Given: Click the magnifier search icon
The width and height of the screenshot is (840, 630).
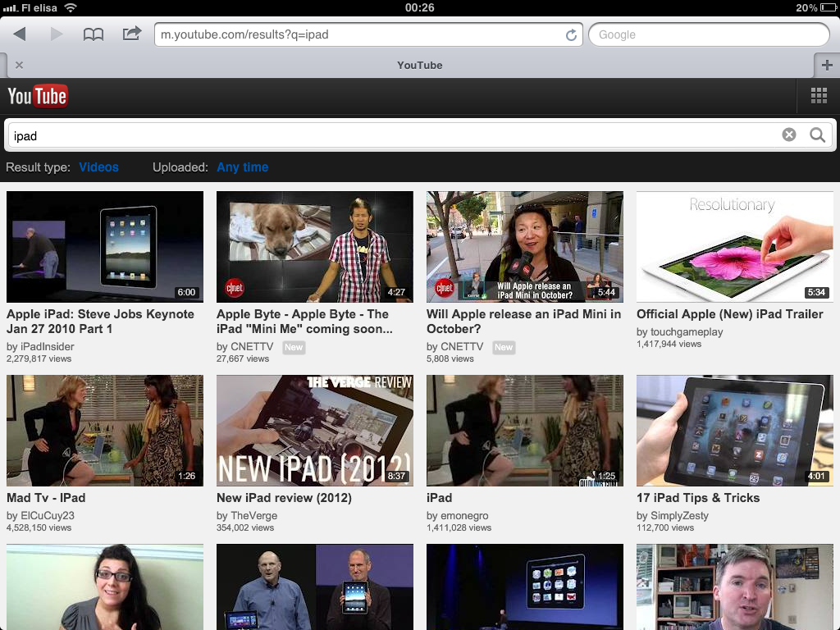Looking at the screenshot, I should pyautogui.click(x=818, y=135).
